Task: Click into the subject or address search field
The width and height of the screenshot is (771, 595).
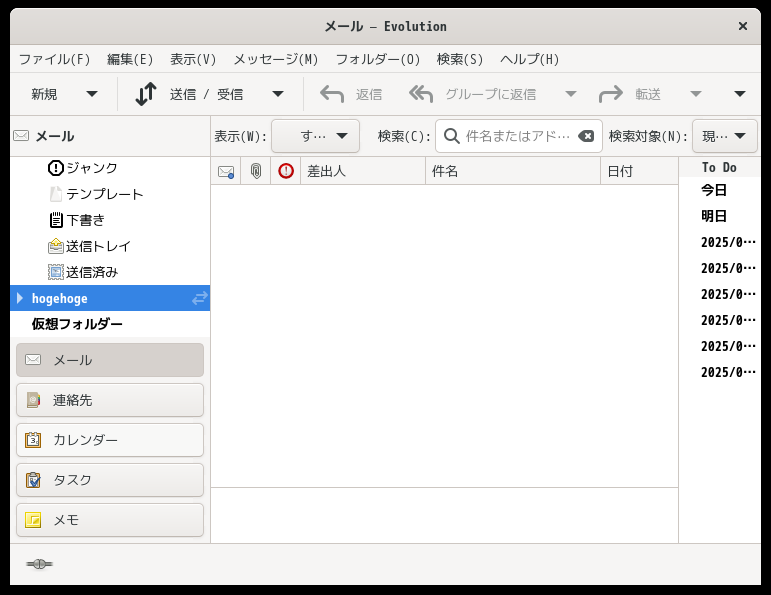Action: [x=518, y=136]
